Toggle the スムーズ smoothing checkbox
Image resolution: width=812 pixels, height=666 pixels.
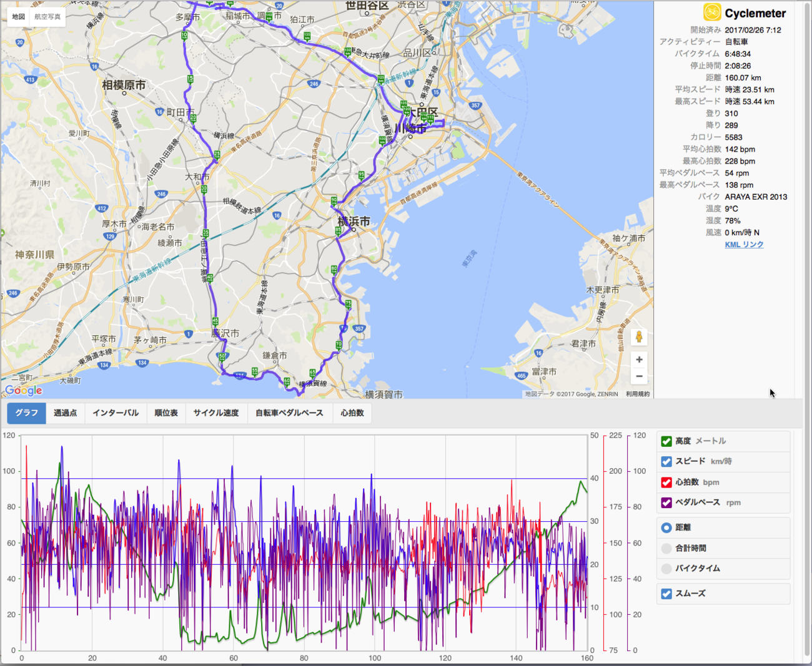[x=666, y=594]
